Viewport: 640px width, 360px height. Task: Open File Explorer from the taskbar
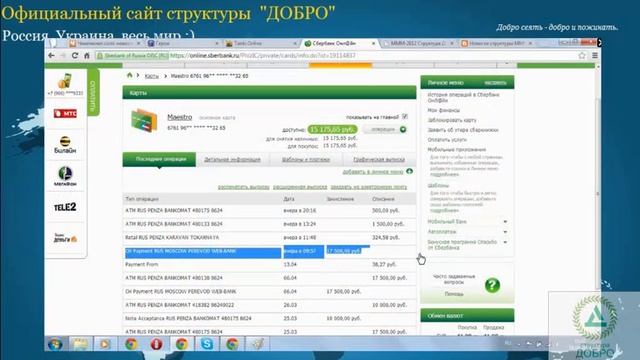click(x=80, y=344)
